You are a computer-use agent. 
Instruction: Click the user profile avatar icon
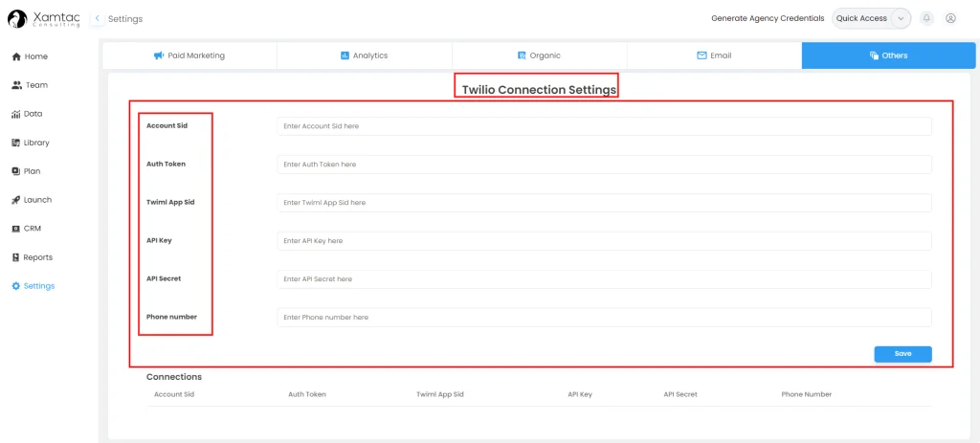950,18
